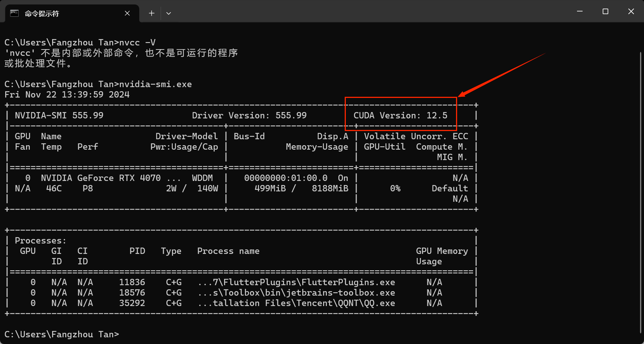
Task: Maximize the terminal window
Action: pyautogui.click(x=605, y=12)
